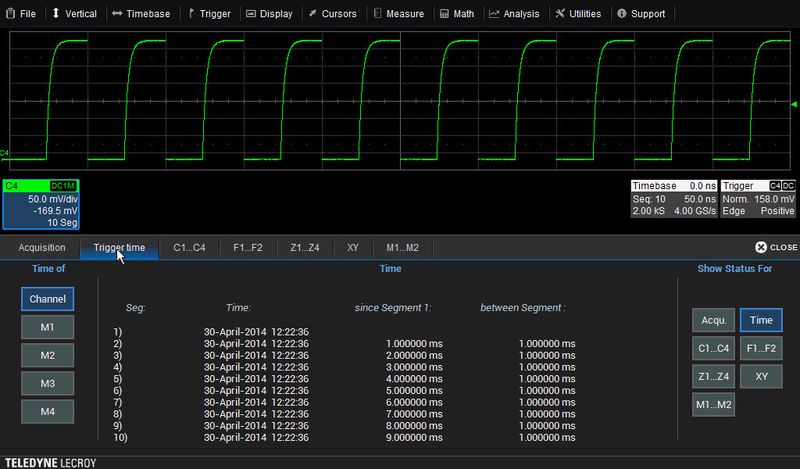
Task: Click the File menu clipboard icon
Action: 10,14
